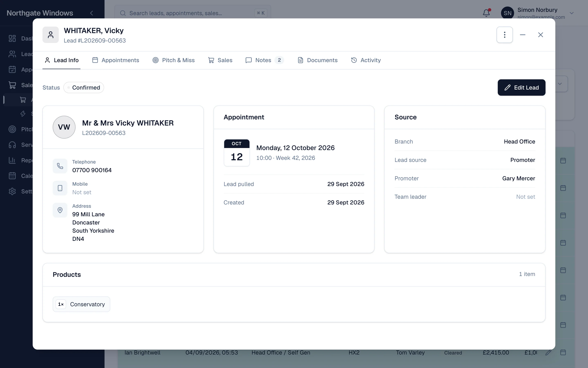Image resolution: width=588 pixels, height=368 pixels.
Task: Click the £2,415.00 amount in background table
Action: click(496, 353)
